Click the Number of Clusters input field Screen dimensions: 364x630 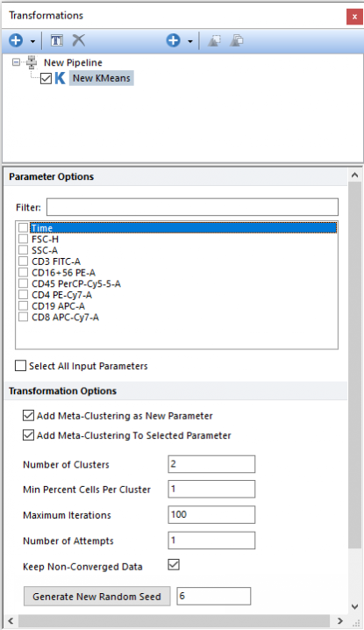(x=211, y=464)
